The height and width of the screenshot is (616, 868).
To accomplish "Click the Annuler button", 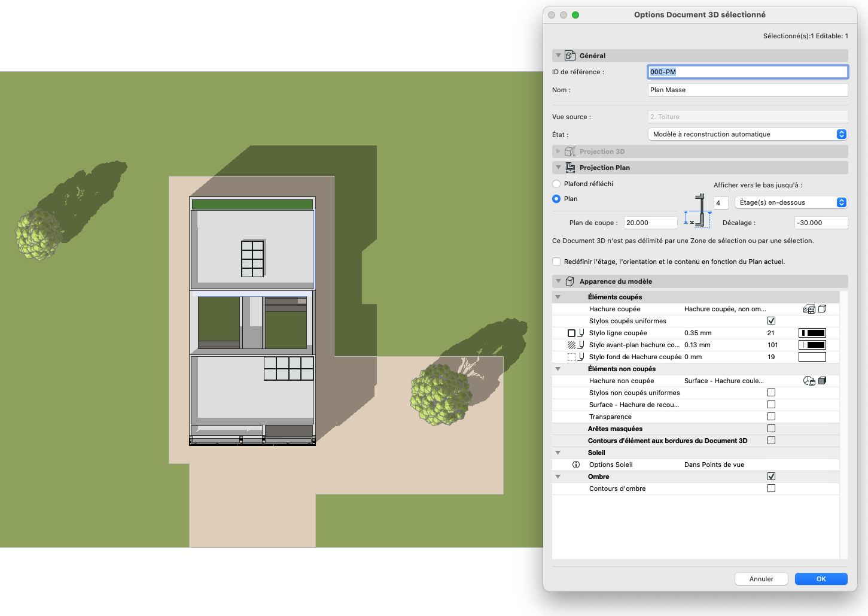I will [x=761, y=579].
